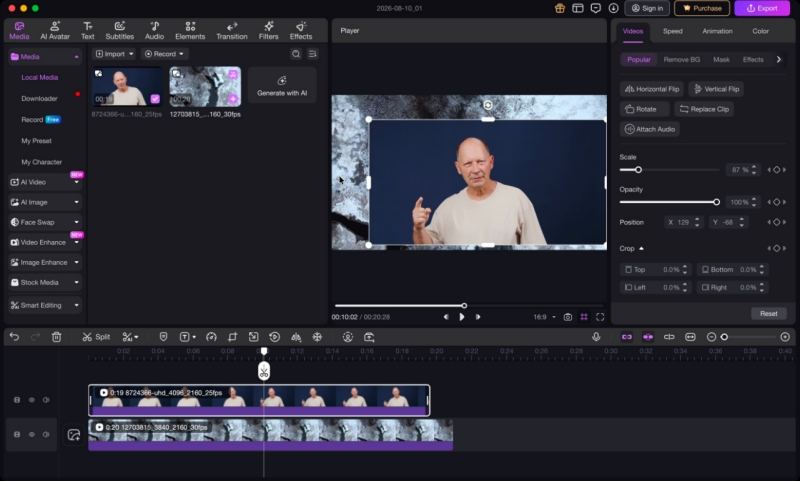Open the Subtitles tab
Image resolution: width=800 pixels, height=481 pixels.
point(119,31)
